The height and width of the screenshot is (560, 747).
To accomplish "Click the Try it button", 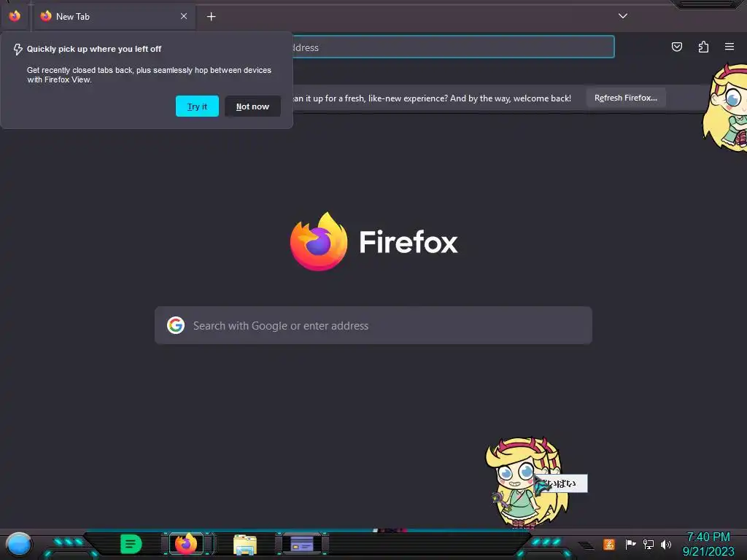I will 197,106.
